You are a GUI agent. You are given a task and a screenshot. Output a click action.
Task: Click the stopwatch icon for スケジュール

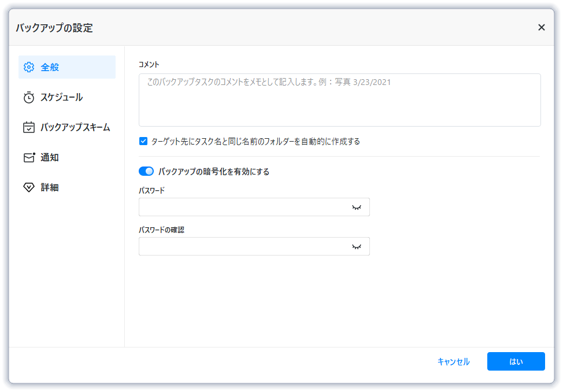(29, 97)
